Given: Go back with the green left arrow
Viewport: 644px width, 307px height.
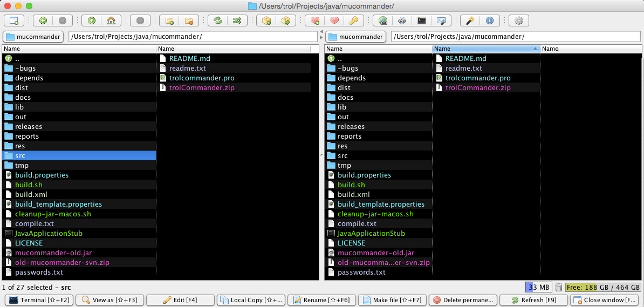Looking at the screenshot, I should [43, 21].
